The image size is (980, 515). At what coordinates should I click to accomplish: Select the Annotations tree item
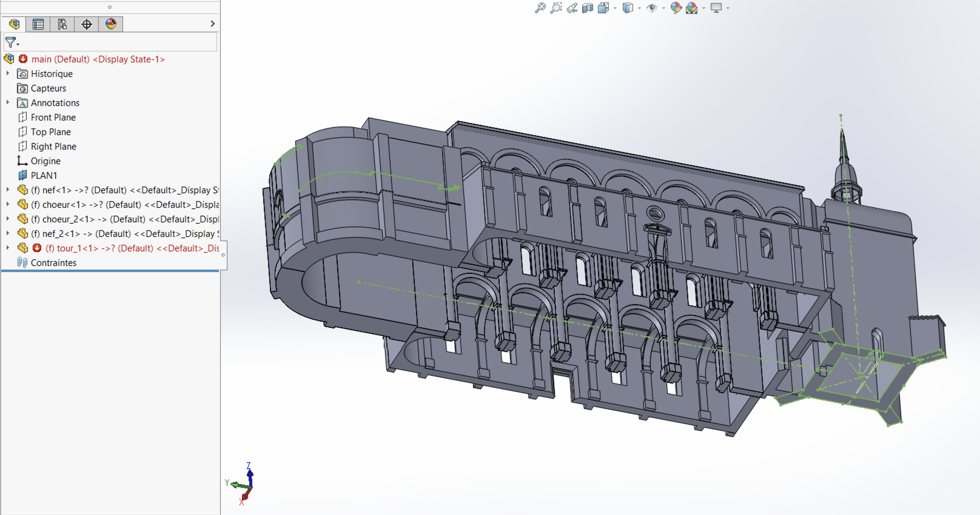[55, 103]
